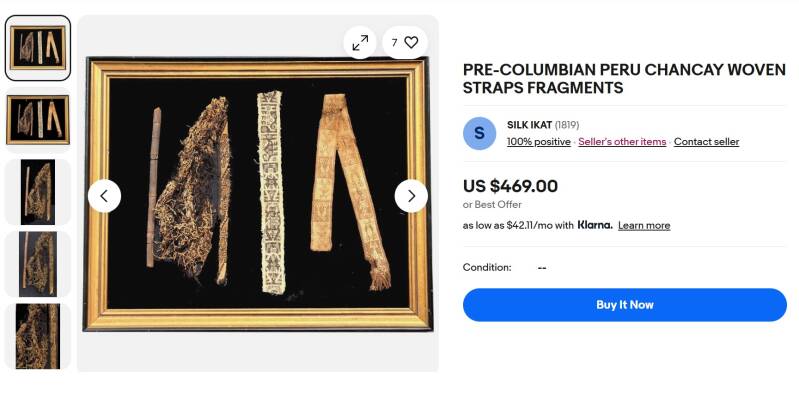Select the first framed-straps thumbnail
The width and height of the screenshot is (799, 408).
pos(38,48)
